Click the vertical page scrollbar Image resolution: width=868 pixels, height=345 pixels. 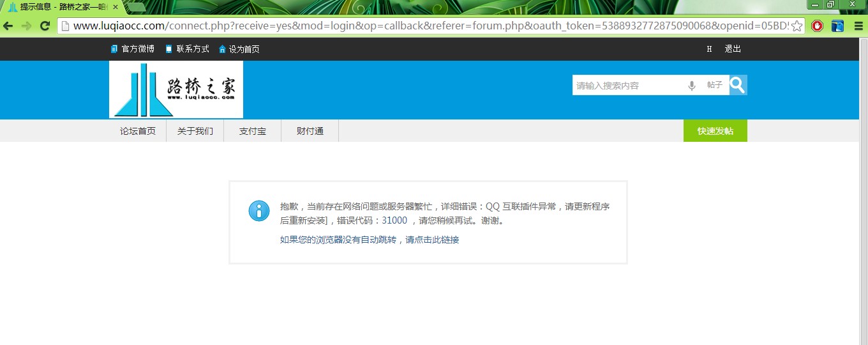click(x=863, y=192)
